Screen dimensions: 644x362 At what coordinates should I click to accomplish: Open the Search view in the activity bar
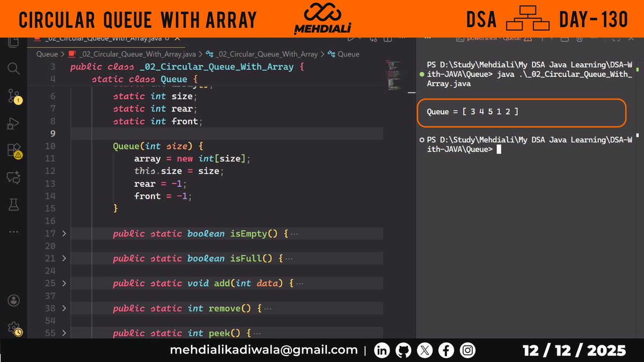pos(13,68)
